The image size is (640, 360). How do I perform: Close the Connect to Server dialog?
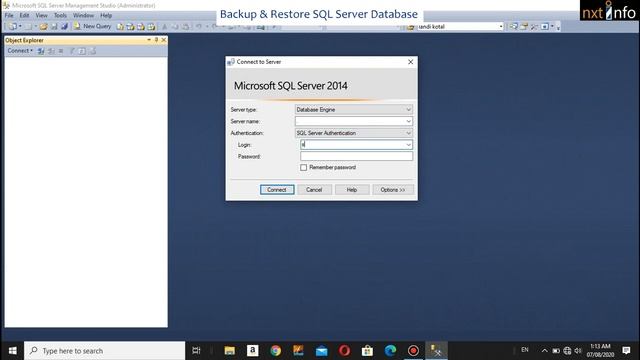(x=411, y=62)
